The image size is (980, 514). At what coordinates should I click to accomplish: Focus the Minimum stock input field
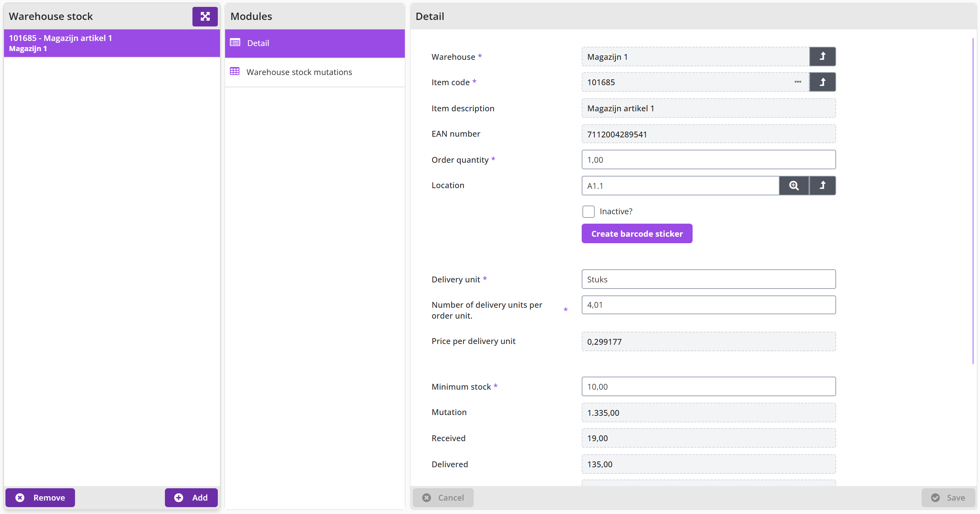click(x=709, y=386)
